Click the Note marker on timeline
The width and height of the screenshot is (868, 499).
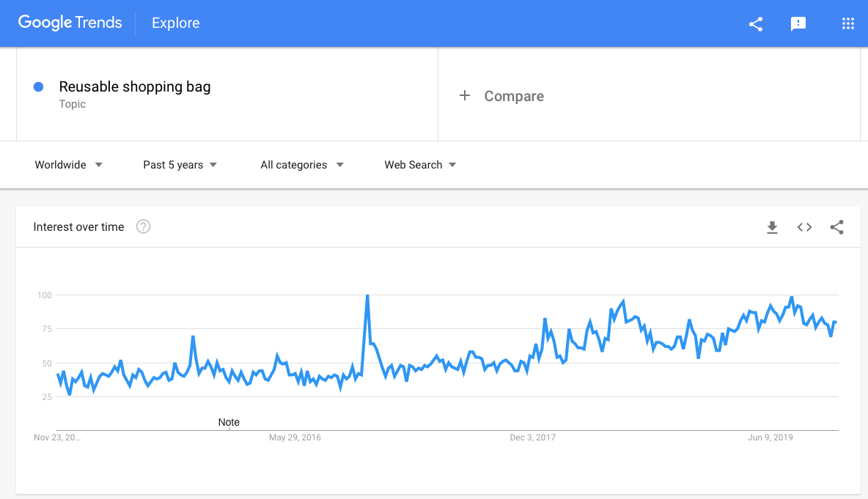pos(229,422)
